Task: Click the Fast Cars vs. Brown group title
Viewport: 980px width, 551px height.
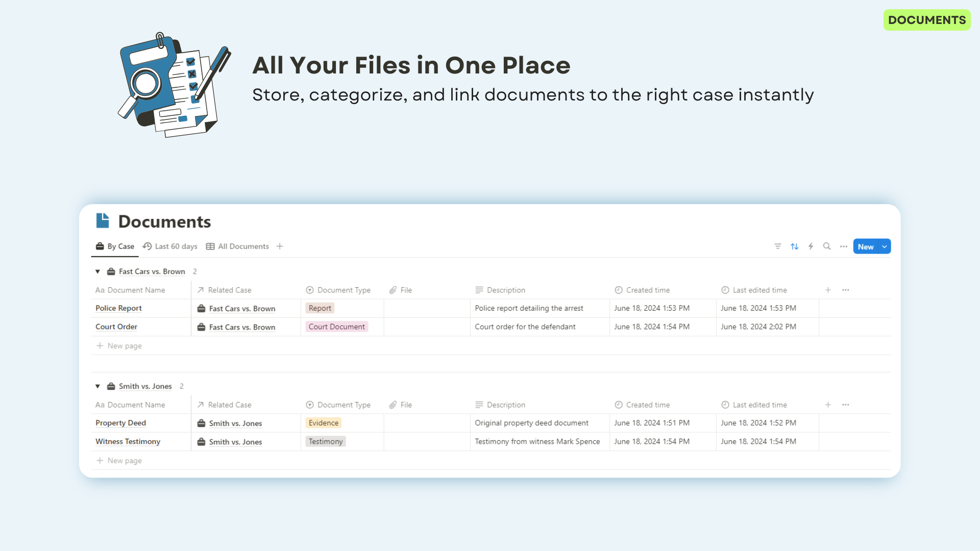Action: click(152, 271)
